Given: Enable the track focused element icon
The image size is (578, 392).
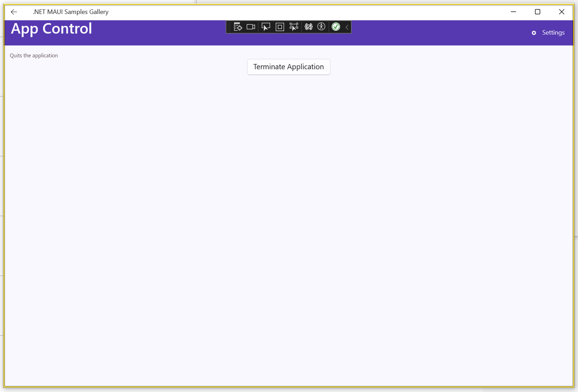Looking at the screenshot, I should [x=294, y=27].
